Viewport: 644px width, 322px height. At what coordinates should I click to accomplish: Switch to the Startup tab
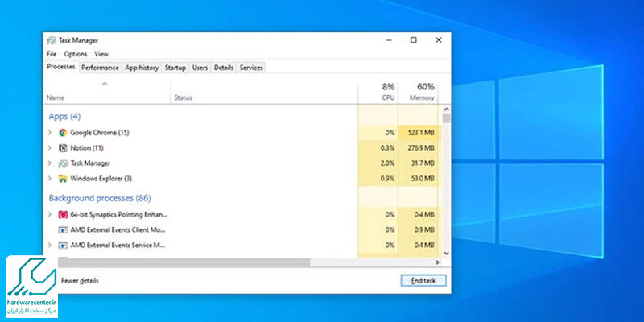(175, 68)
